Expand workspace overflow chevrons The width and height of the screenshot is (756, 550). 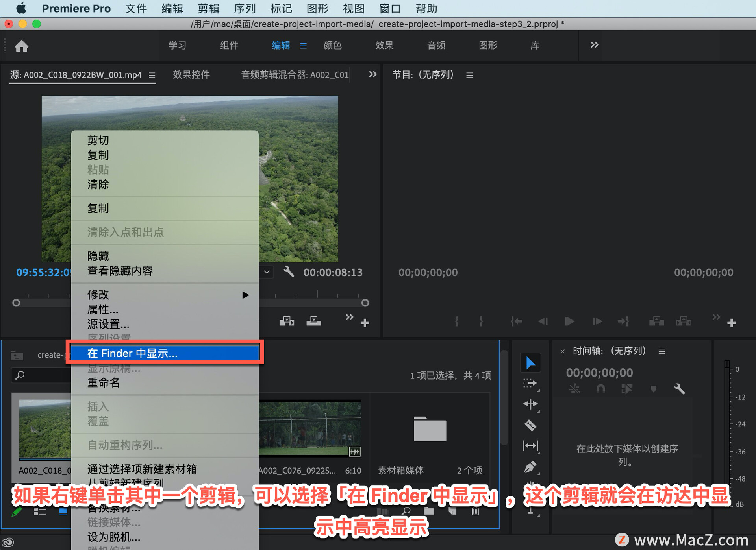[594, 45]
